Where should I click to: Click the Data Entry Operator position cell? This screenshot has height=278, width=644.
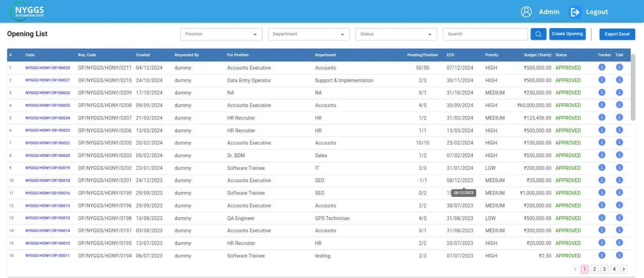tap(249, 80)
